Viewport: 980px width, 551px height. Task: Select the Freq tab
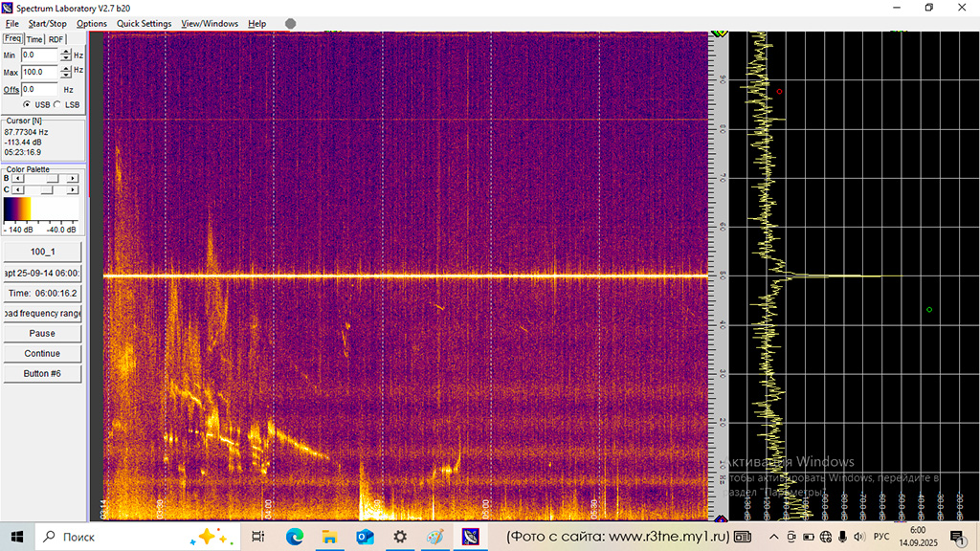click(12, 38)
